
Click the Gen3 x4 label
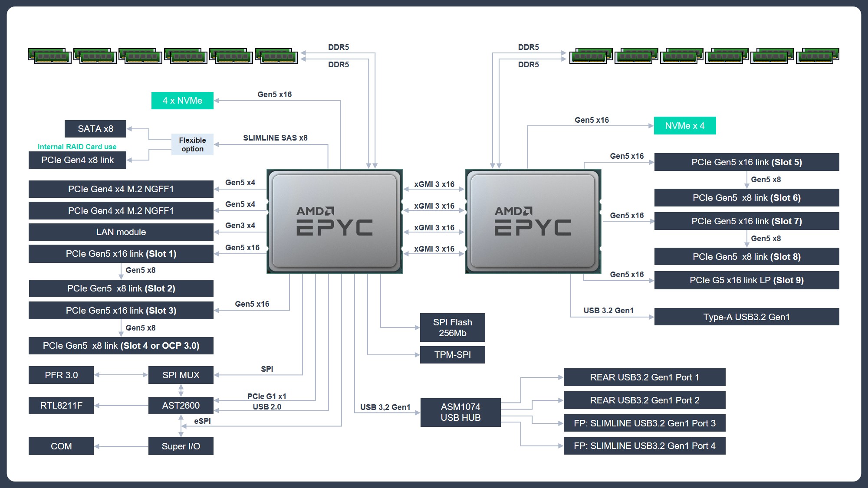click(240, 226)
